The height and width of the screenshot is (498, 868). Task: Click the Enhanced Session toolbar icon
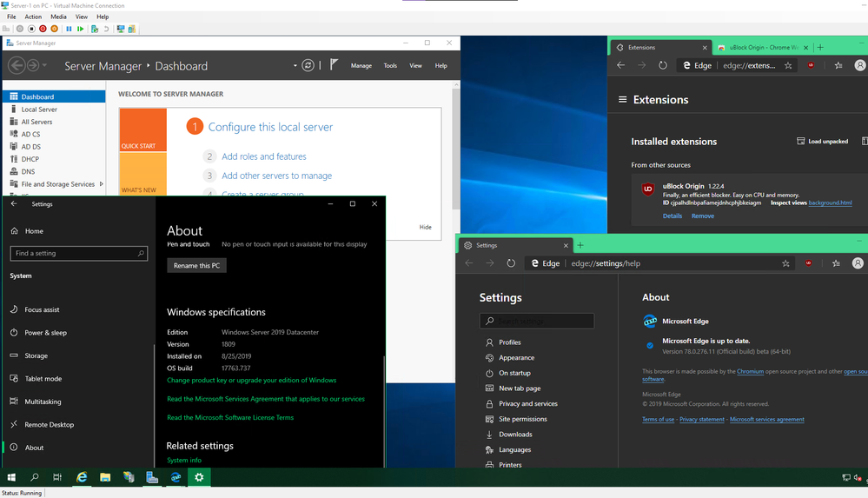click(x=120, y=29)
